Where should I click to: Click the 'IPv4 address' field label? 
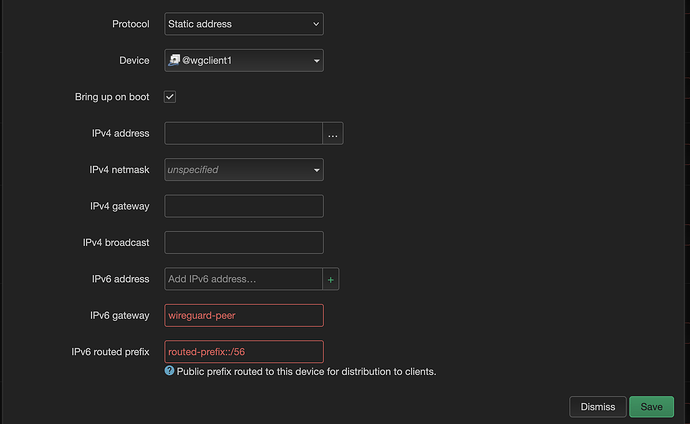click(119, 133)
